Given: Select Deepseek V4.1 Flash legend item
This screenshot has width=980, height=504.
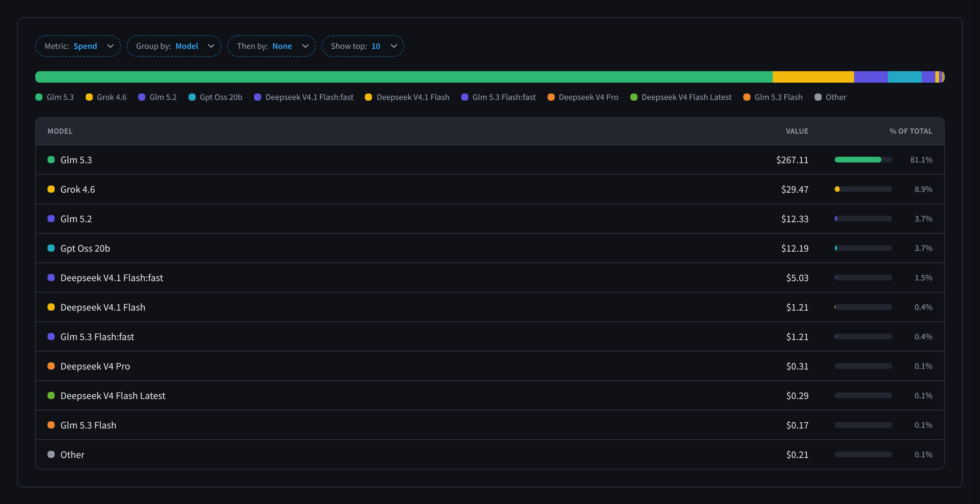Looking at the screenshot, I should (407, 97).
